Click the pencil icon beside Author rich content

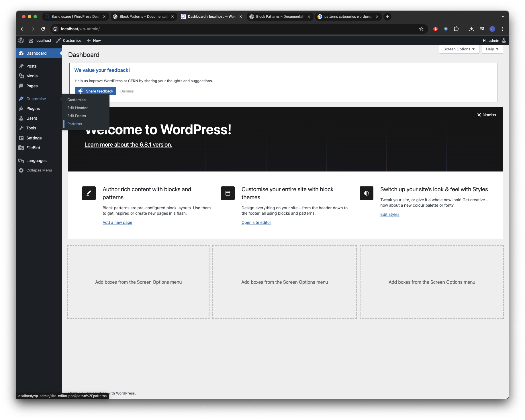click(x=89, y=193)
